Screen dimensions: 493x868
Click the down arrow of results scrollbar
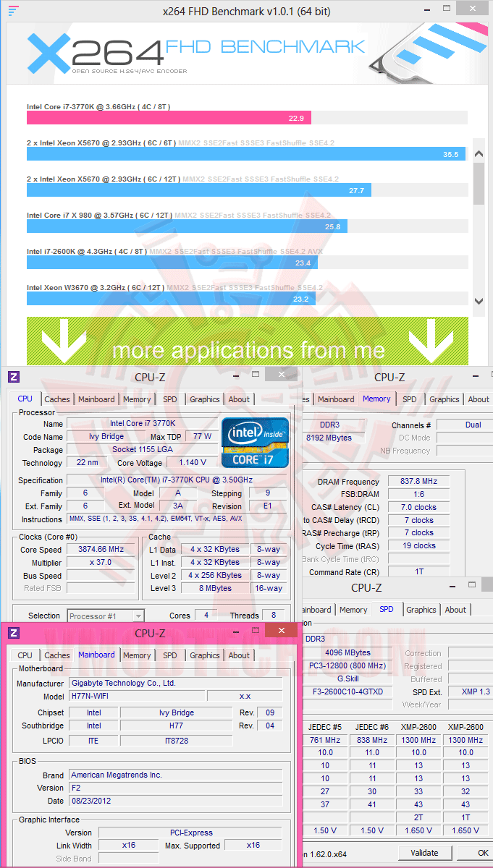coord(479,302)
